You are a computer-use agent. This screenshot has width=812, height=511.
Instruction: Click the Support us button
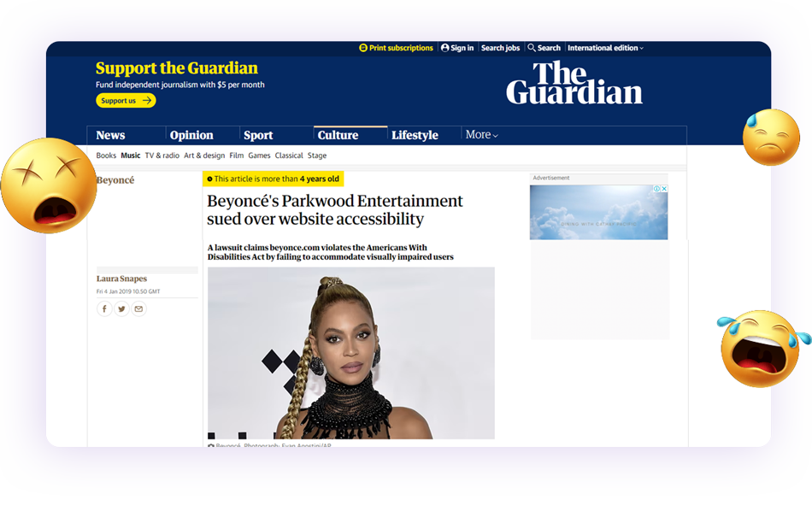[126, 101]
